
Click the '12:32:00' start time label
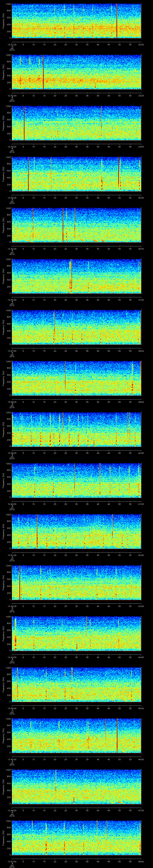pyautogui.click(x=12, y=96)
